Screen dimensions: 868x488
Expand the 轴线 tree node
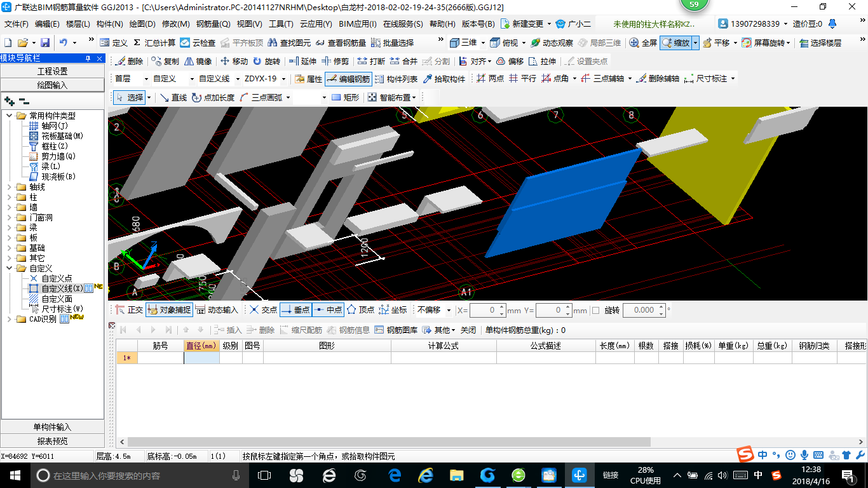[10, 187]
